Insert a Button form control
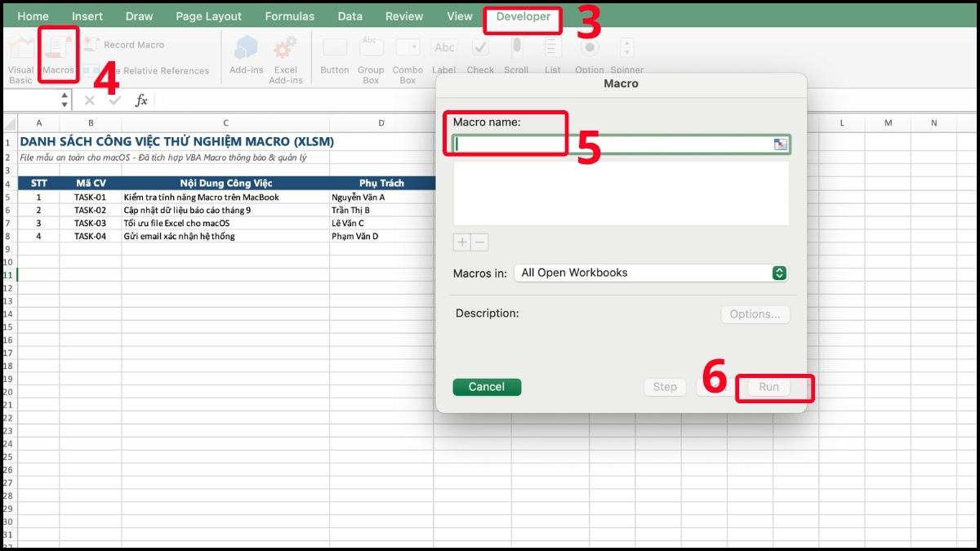This screenshot has height=551, width=980. coord(335,56)
